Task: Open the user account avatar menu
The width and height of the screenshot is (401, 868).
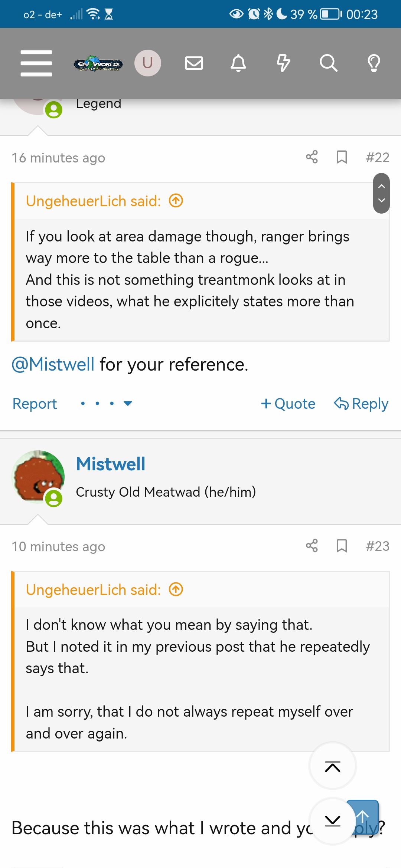Action: [147, 63]
